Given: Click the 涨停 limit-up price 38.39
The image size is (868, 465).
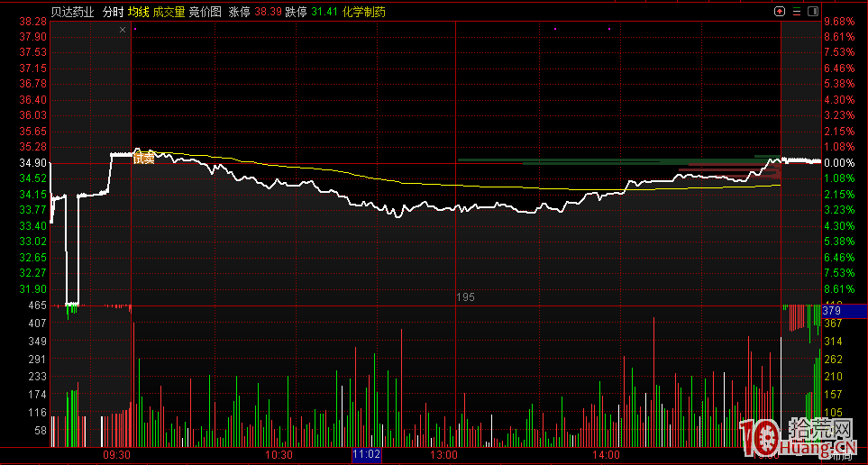Looking at the screenshot, I should [268, 12].
